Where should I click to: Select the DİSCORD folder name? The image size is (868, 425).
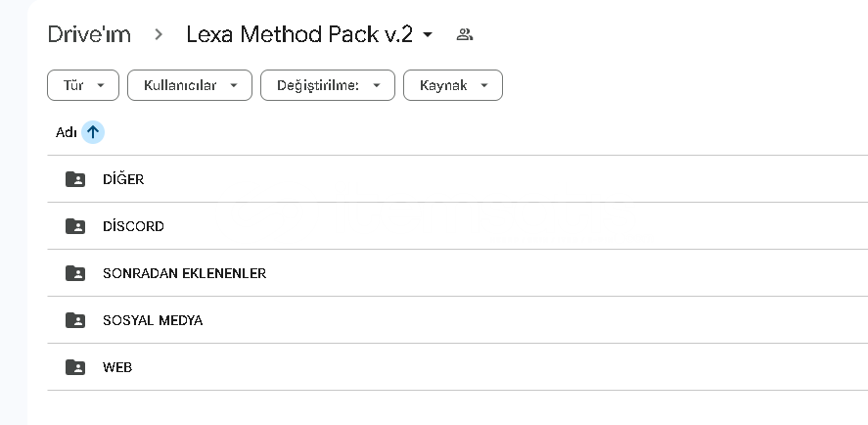pyautogui.click(x=133, y=226)
